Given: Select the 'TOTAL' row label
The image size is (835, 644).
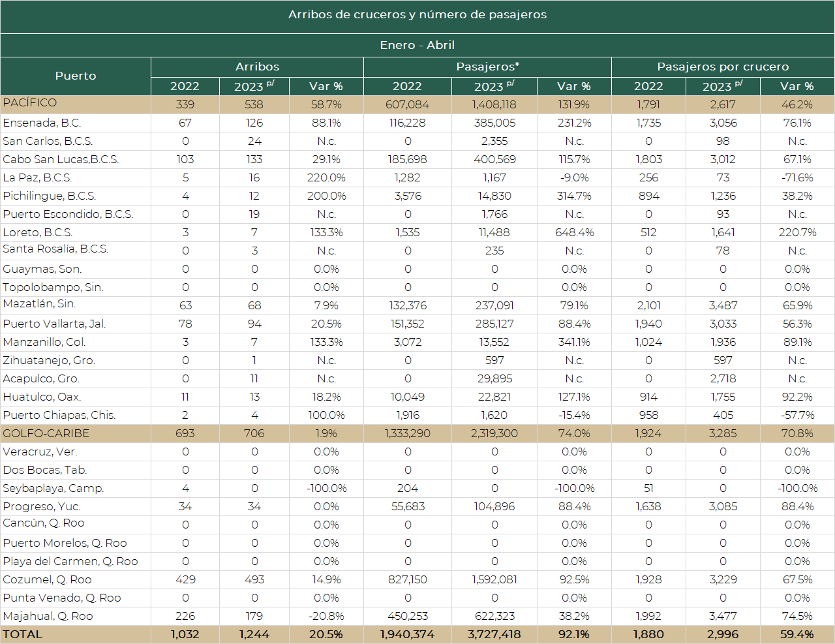Looking at the screenshot, I should tap(23, 634).
